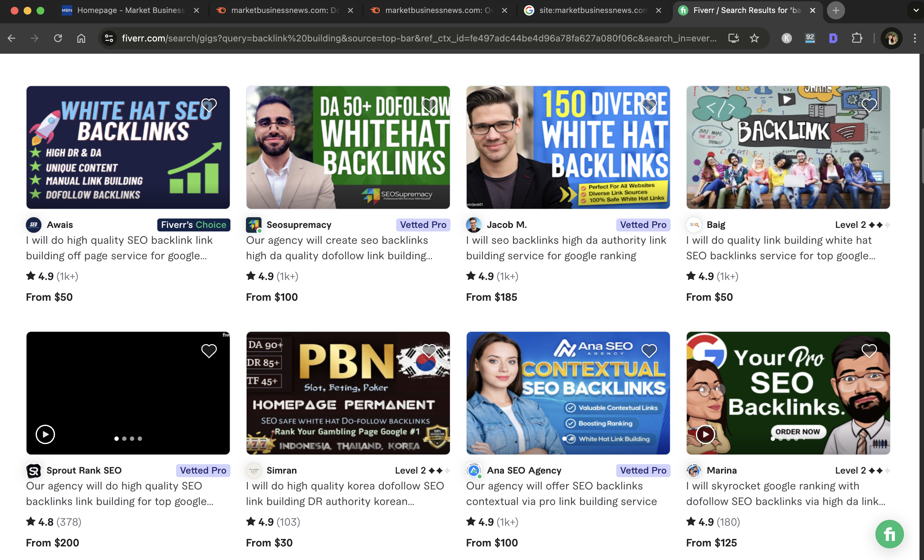View site information icon in address bar
Screen dimensions: 924x560
tap(109, 38)
